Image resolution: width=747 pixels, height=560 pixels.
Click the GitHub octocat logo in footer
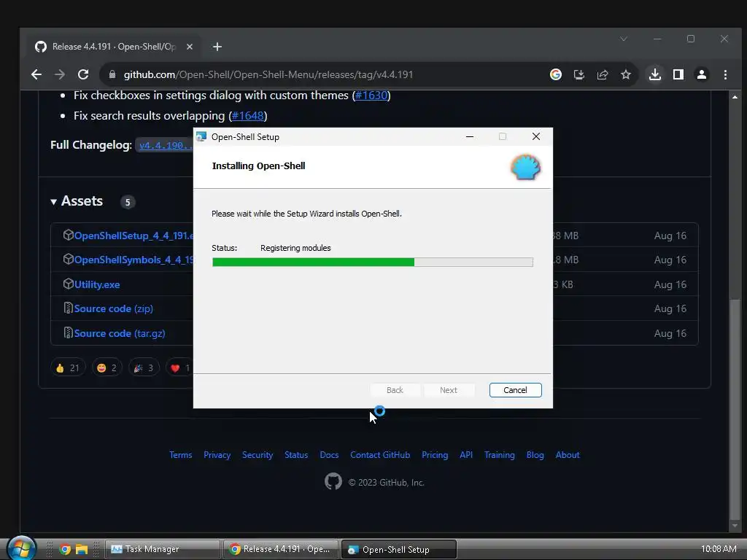coord(333,481)
